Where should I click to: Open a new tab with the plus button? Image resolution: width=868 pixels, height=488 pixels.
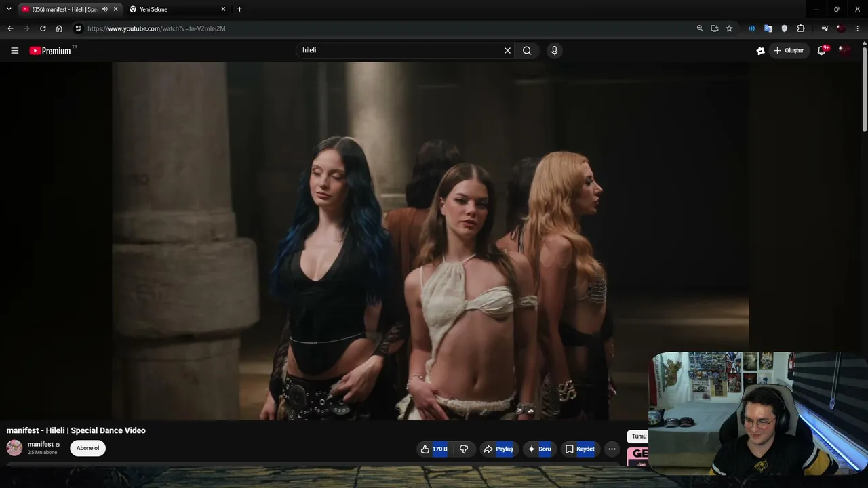click(239, 9)
